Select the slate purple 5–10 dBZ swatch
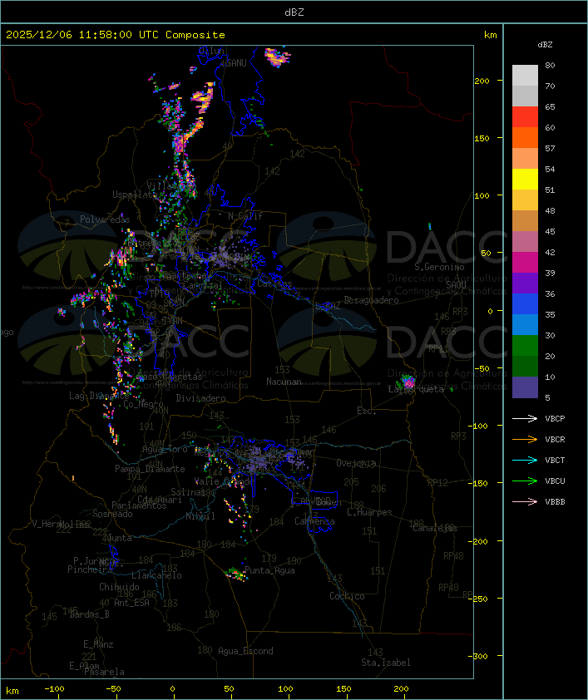This screenshot has height=700, width=588. click(525, 387)
